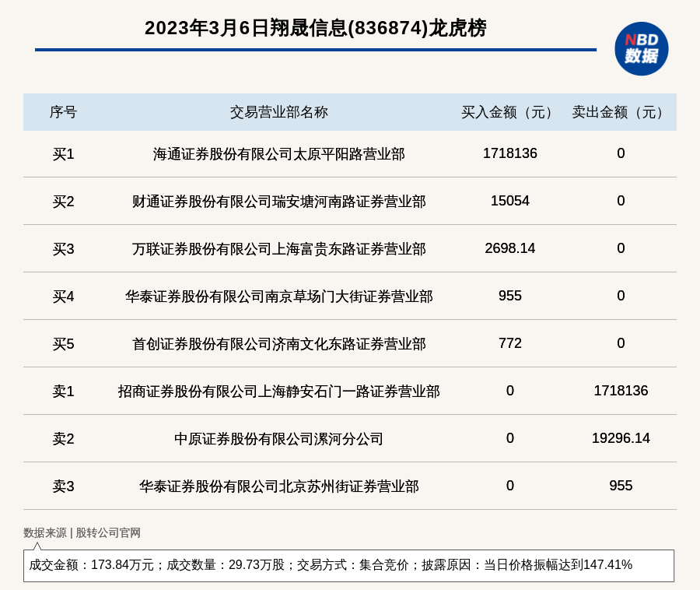Click the buy amount 15054
This screenshot has height=590, width=700.
tap(509, 201)
